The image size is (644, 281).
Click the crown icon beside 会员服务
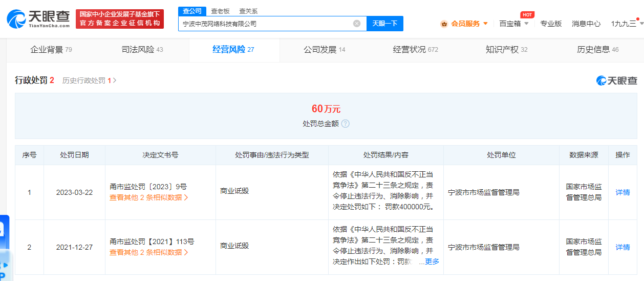tap(444, 24)
